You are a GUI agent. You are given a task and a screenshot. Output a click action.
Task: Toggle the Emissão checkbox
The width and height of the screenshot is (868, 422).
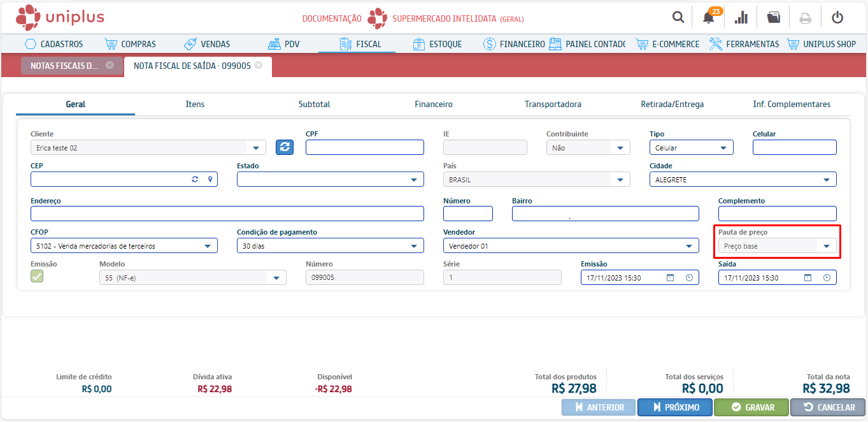[37, 276]
